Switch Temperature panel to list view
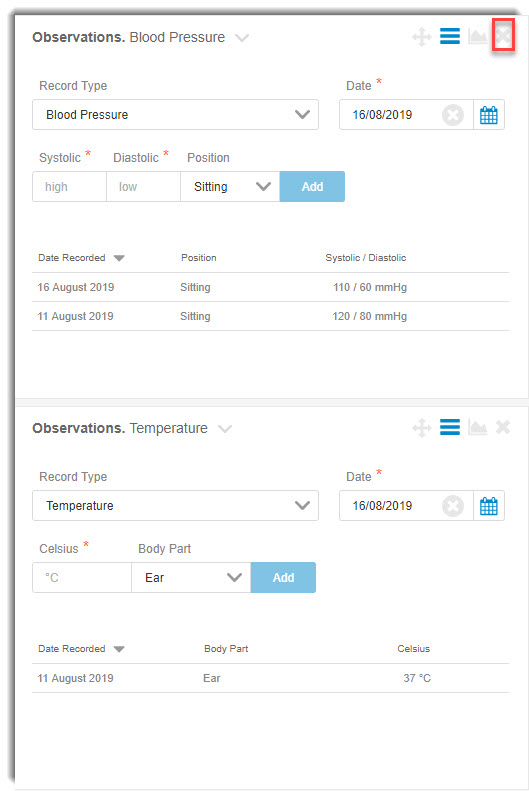Viewport: 529px width, 791px height. pyautogui.click(x=450, y=427)
